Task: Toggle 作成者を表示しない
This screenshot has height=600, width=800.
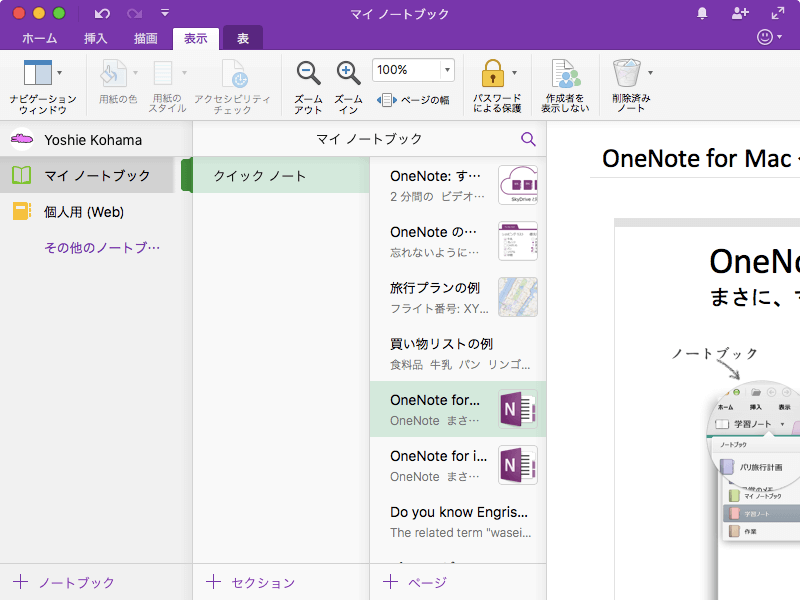Action: pos(565,86)
